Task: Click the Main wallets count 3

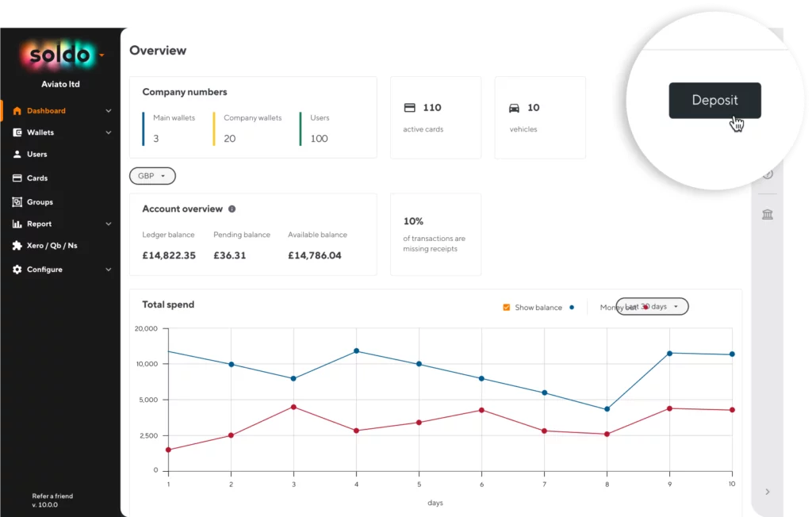Action: pos(156,138)
